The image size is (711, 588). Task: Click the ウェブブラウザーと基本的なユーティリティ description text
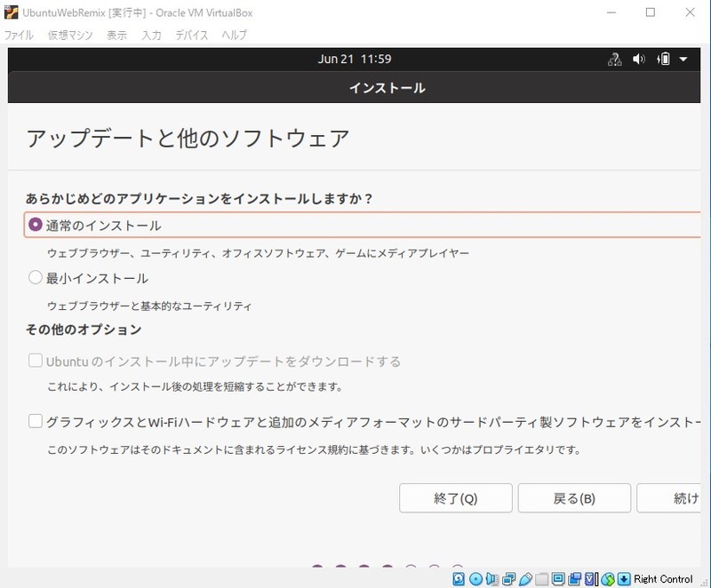pyautogui.click(x=149, y=306)
